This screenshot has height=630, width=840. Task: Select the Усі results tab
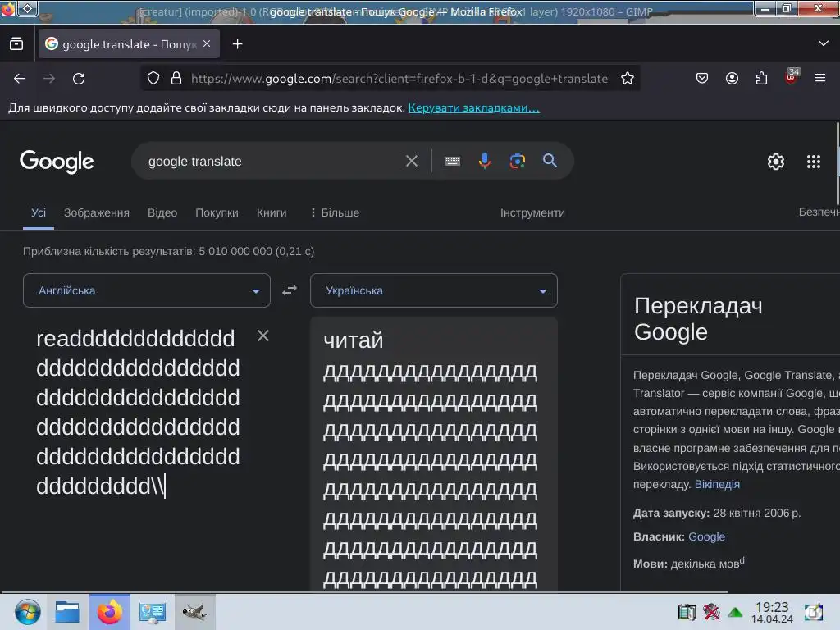tap(39, 212)
